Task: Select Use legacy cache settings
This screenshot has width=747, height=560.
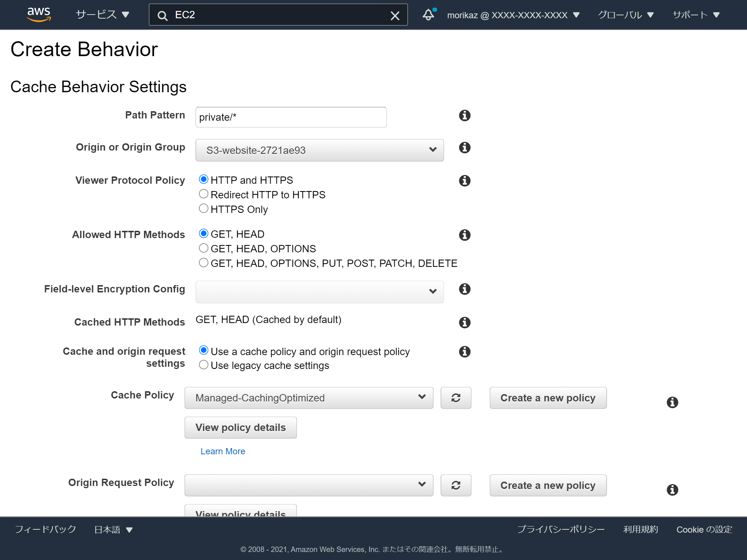Action: (204, 365)
